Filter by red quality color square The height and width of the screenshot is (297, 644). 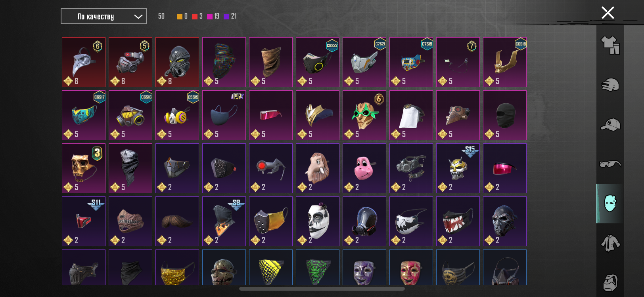click(195, 16)
